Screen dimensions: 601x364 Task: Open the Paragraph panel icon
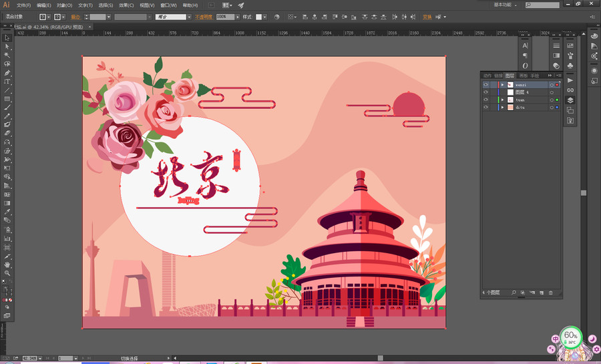525,55
